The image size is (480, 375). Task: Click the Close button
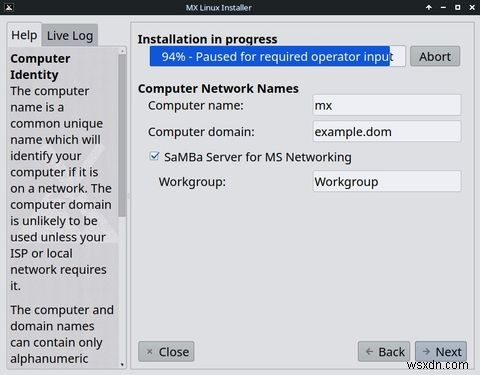coord(166,352)
